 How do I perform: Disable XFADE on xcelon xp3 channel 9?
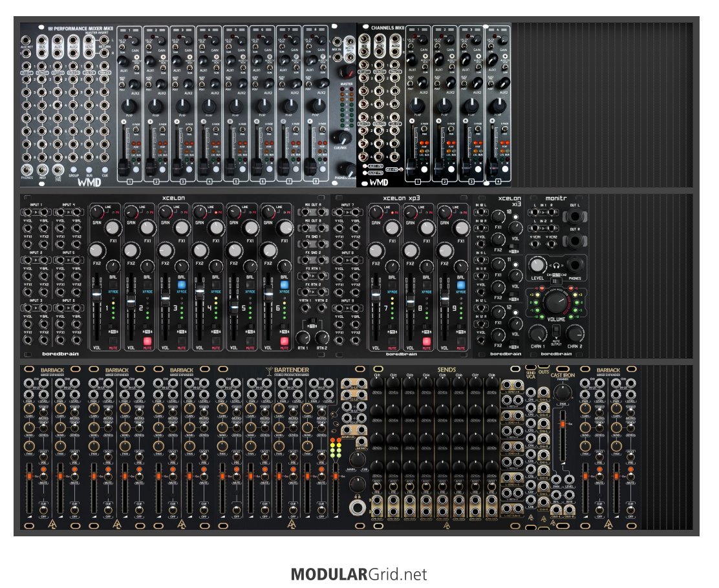461,284
